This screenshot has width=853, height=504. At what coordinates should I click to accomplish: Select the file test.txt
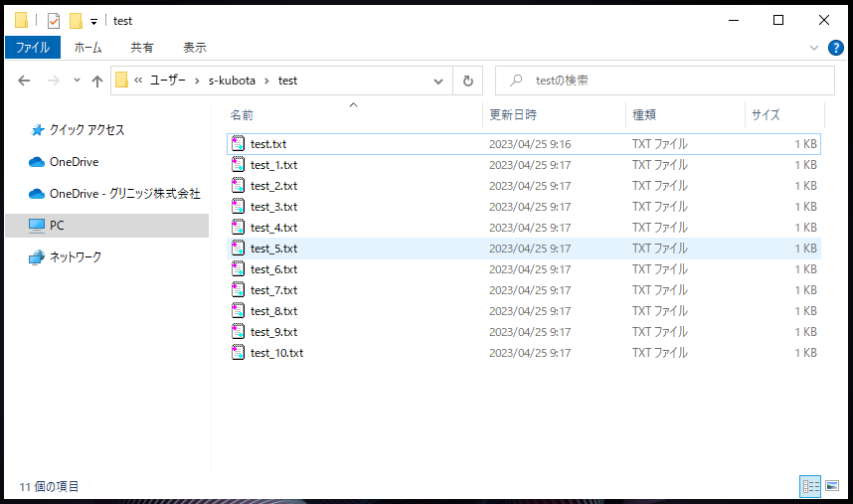pyautogui.click(x=524, y=144)
